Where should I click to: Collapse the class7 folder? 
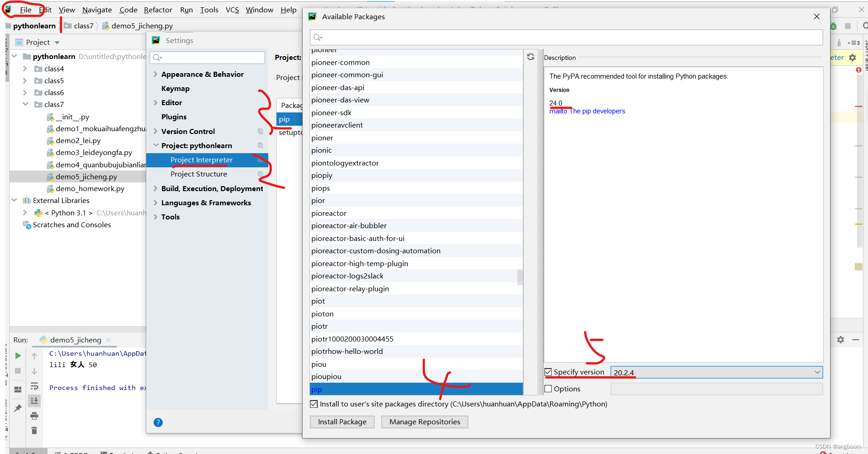[26, 104]
